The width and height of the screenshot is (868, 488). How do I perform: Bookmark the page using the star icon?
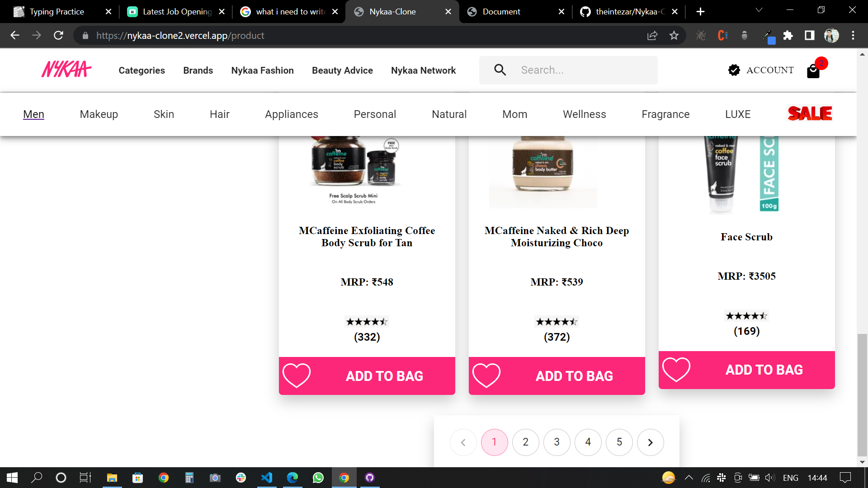674,35
